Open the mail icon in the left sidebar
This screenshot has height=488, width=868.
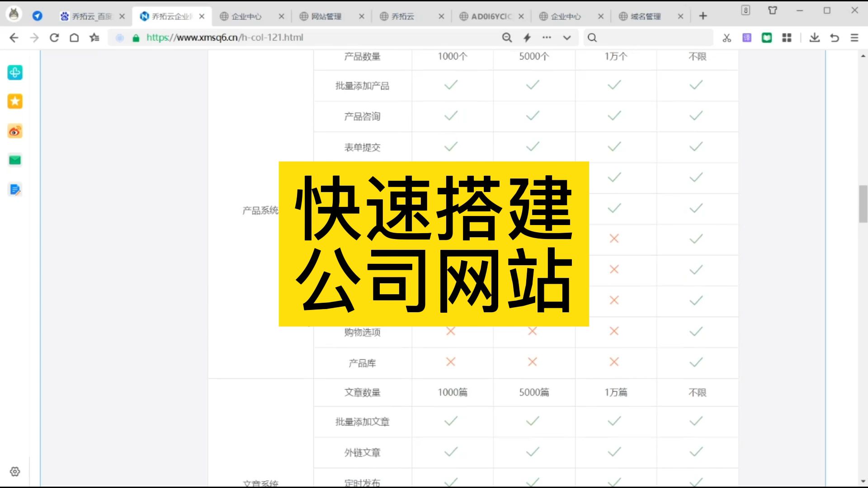point(15,160)
